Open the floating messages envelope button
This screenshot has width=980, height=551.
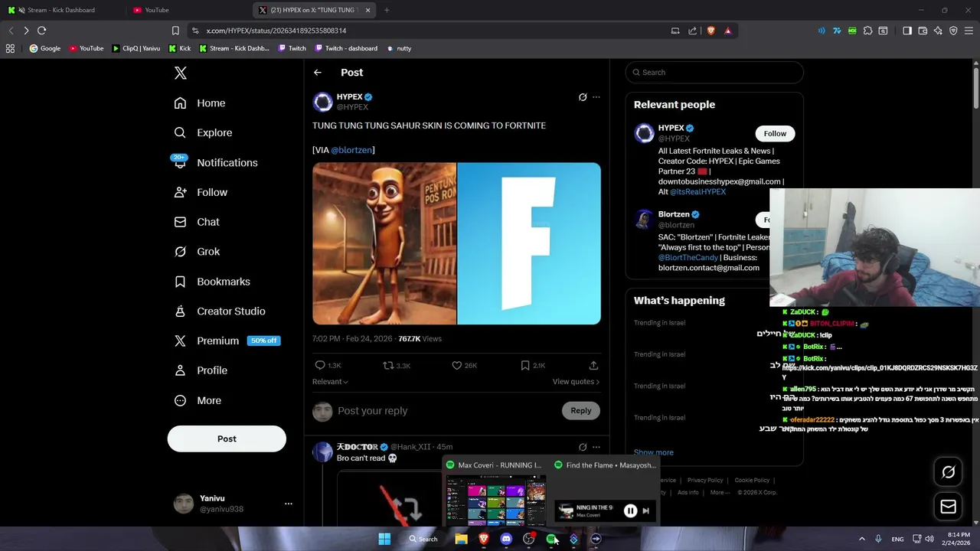point(948,507)
